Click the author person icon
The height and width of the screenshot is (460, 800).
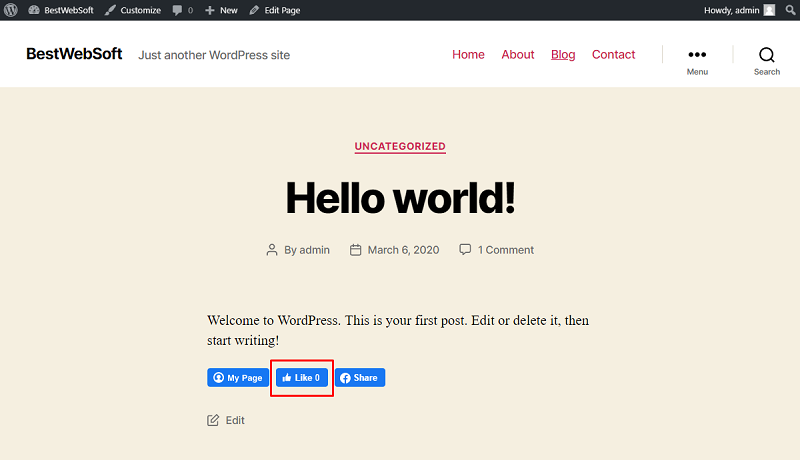coord(272,250)
